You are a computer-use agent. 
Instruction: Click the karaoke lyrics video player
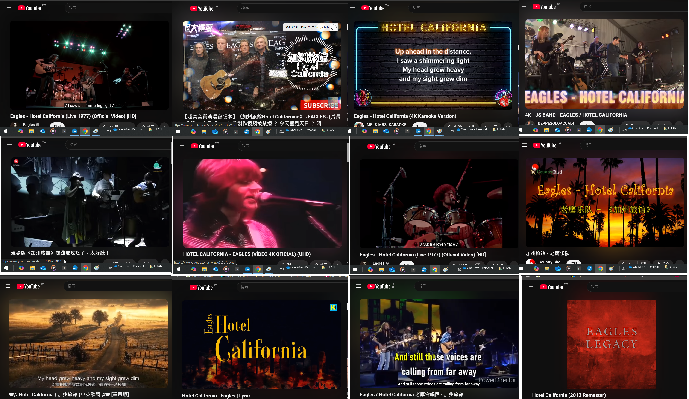point(433,65)
